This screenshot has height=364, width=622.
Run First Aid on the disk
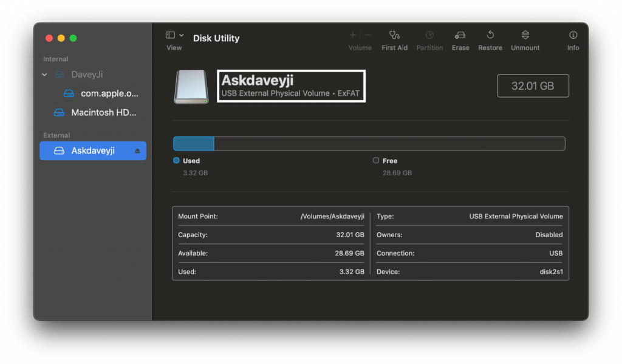[394, 41]
